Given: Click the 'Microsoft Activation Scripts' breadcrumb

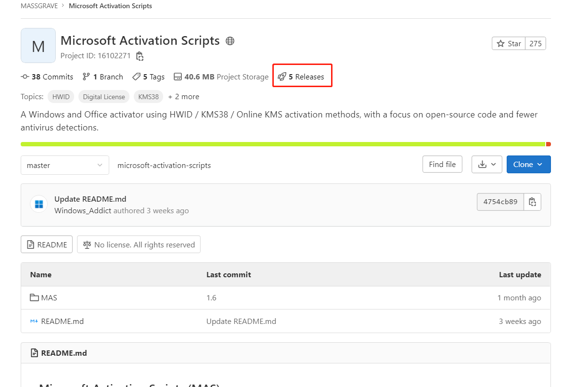Looking at the screenshot, I should pyautogui.click(x=110, y=6).
